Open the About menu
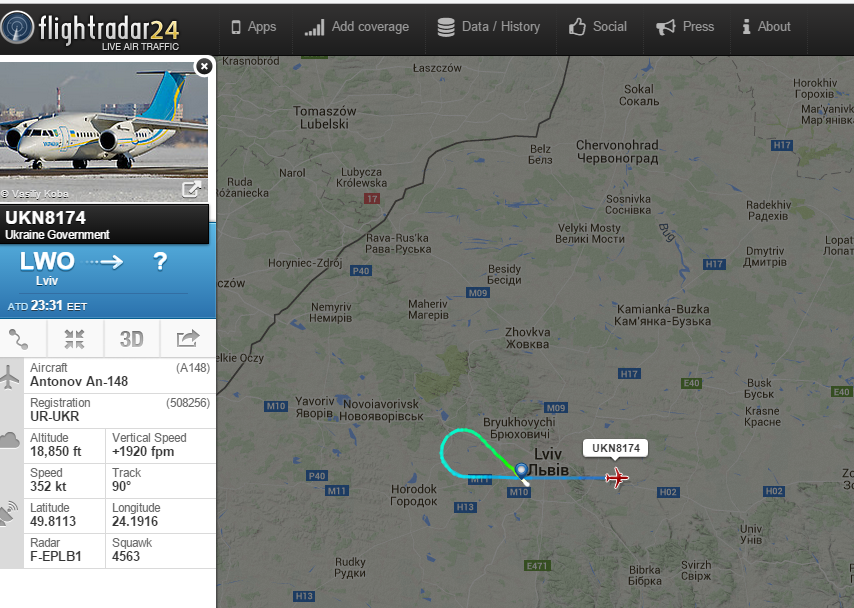Image resolution: width=854 pixels, height=608 pixels. tap(766, 27)
